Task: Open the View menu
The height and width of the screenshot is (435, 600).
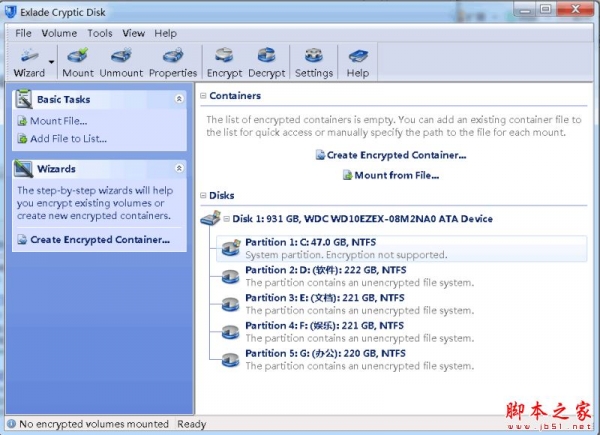Action: coord(134,33)
